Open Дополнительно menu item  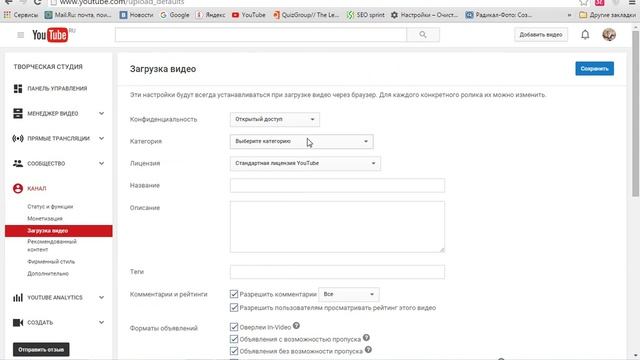click(48, 273)
